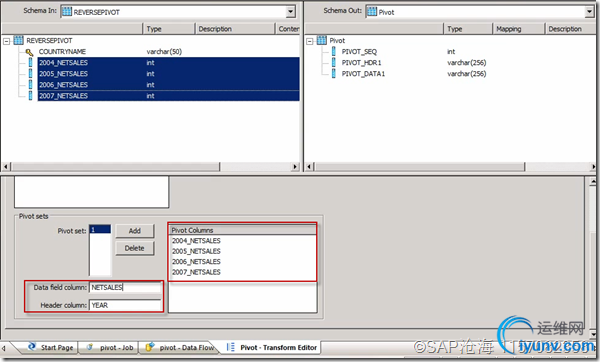Select PIVOT_SEQ output column

359,52
